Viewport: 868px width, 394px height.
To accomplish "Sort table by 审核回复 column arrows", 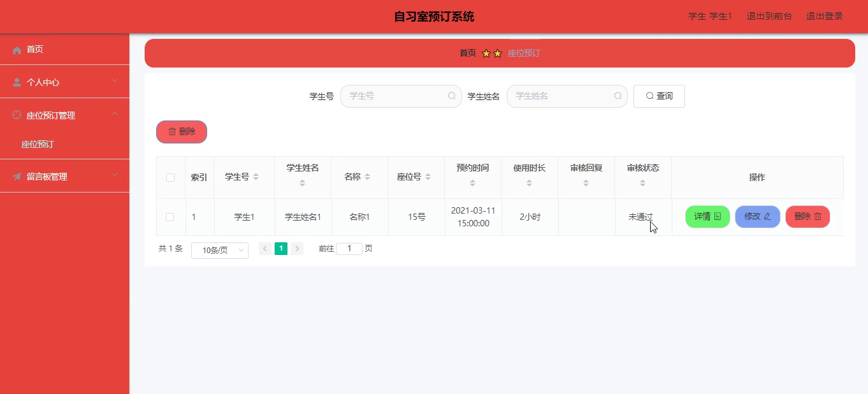I will point(586,183).
